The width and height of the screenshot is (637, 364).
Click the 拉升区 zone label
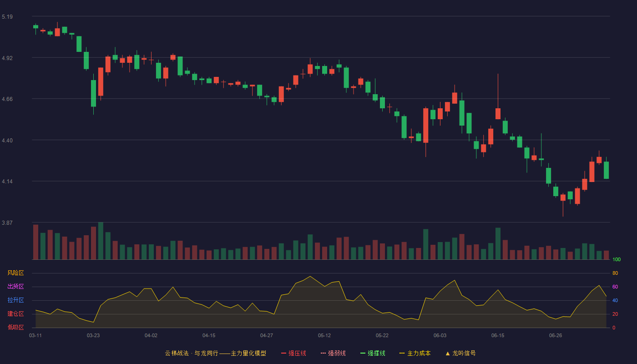(15, 300)
